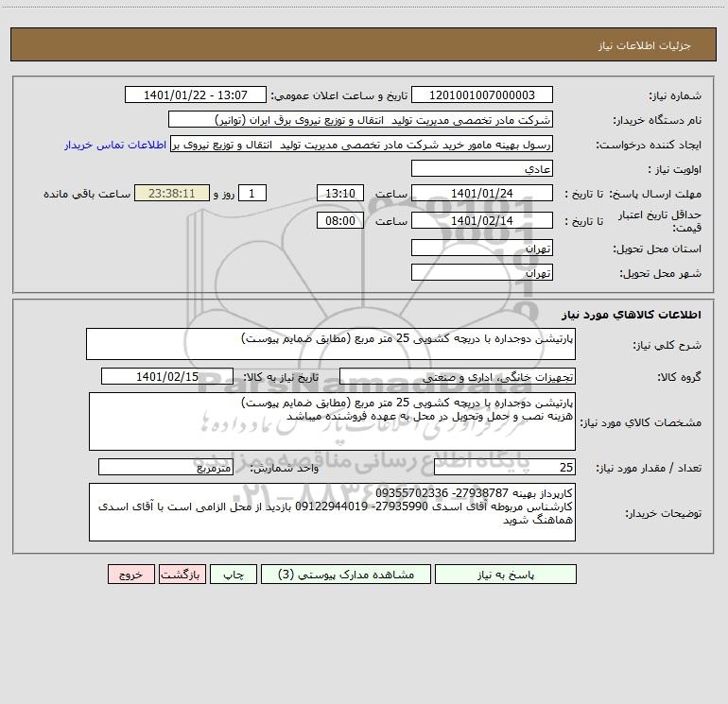
Task: Click the شماره نیاز label
Action: [675, 95]
